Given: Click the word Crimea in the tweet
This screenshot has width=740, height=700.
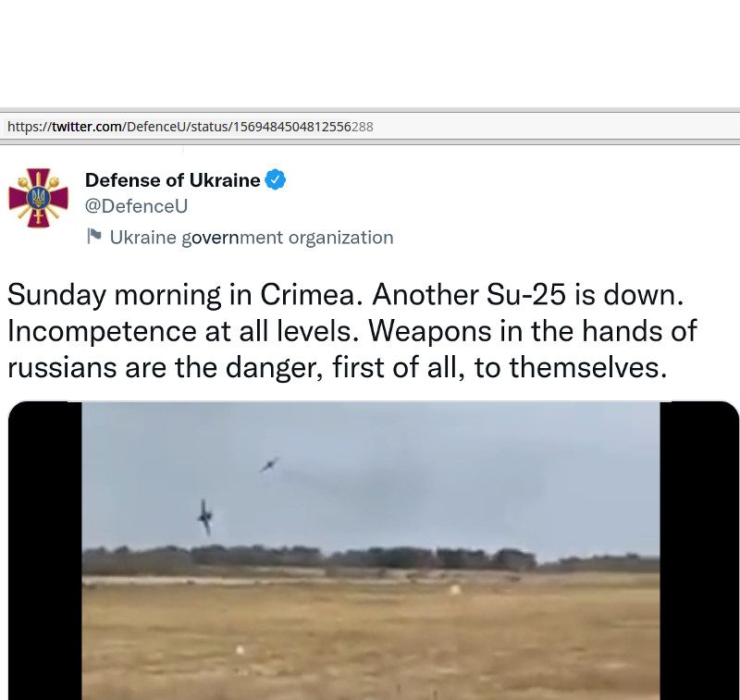Looking at the screenshot, I should pos(311,295).
